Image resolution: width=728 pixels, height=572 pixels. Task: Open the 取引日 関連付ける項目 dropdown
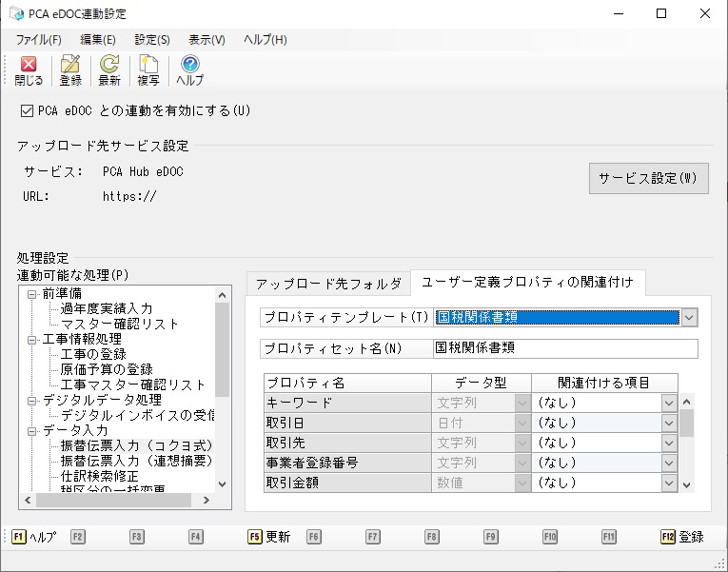click(x=669, y=423)
